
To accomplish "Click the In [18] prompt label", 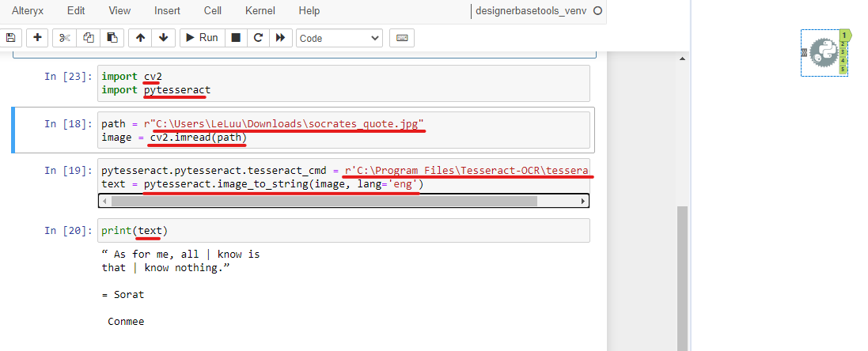I will pos(69,123).
